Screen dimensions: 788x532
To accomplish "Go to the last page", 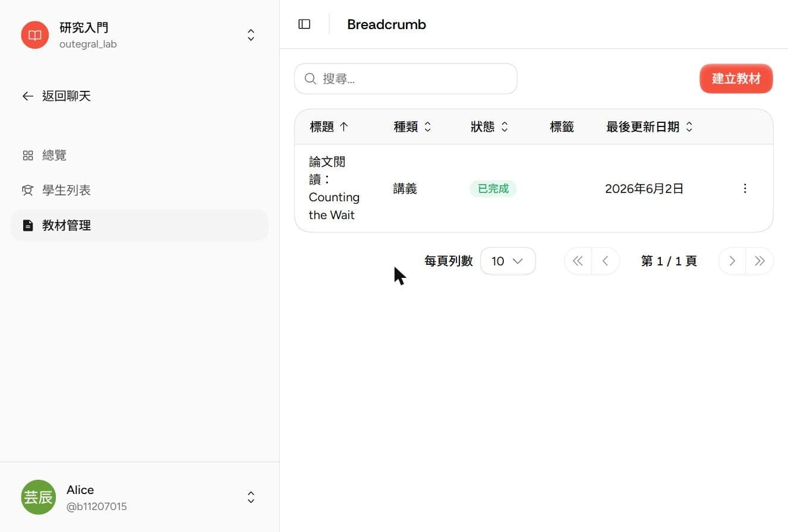I will pos(759,261).
